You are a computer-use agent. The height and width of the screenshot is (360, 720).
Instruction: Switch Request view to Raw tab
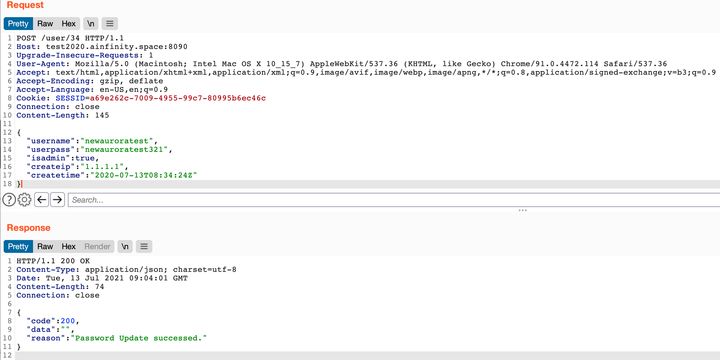point(45,23)
